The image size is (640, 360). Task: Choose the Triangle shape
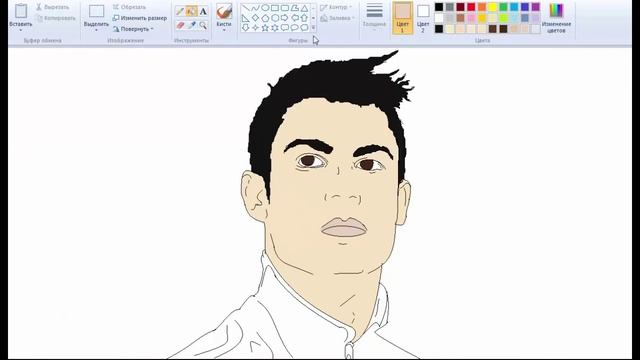coord(304,8)
